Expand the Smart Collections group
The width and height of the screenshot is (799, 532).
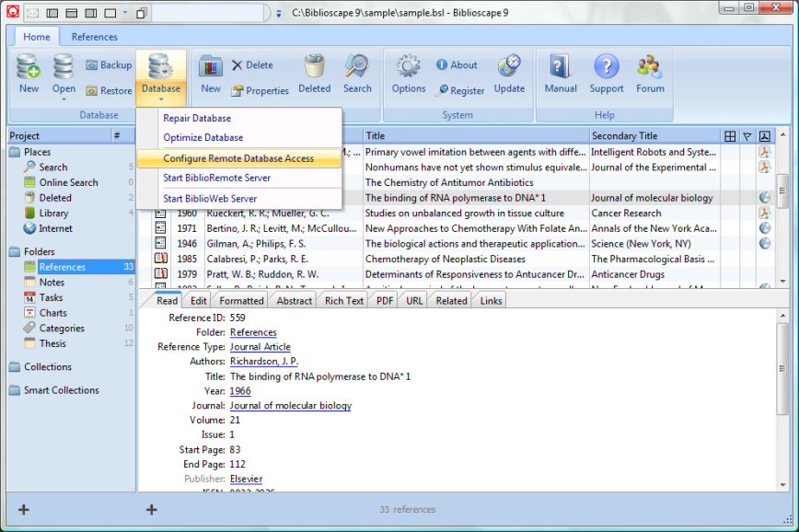pos(61,390)
